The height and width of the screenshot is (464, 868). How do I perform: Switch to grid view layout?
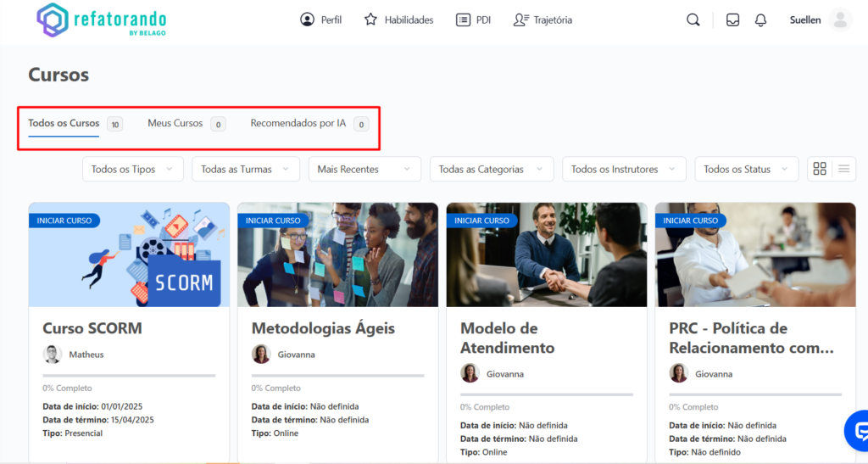[x=820, y=169]
